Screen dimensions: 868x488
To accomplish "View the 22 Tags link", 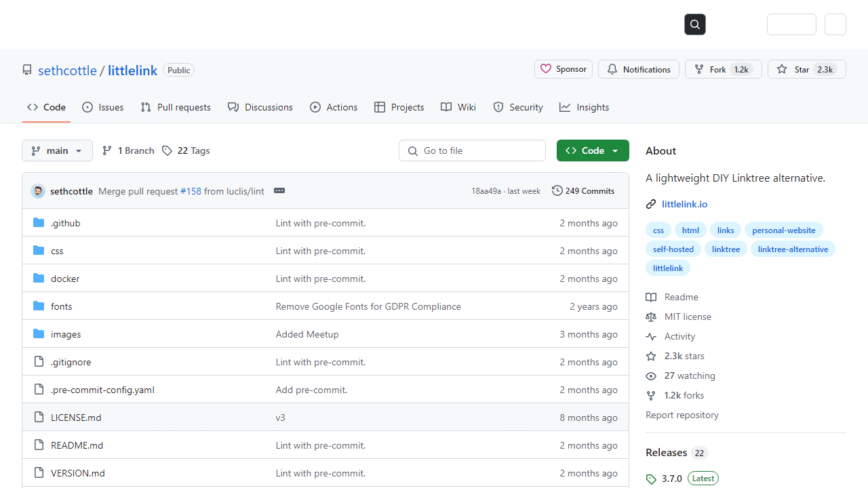I will point(186,150).
